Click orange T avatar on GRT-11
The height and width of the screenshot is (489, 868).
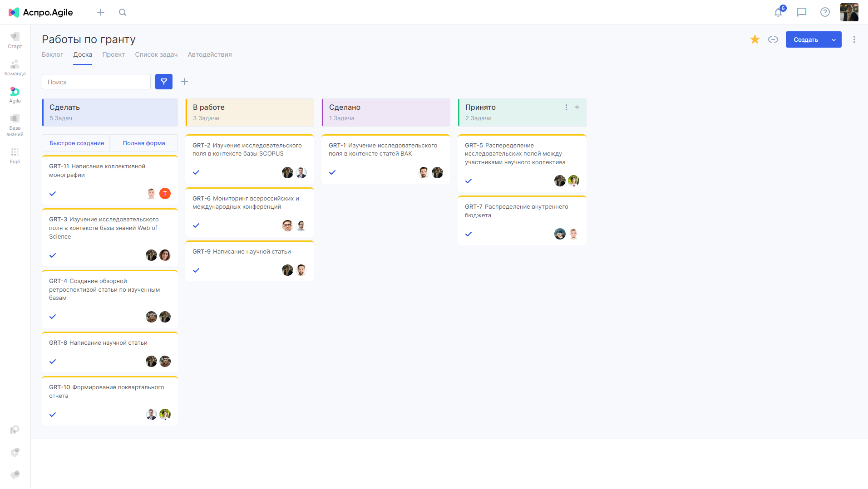[x=165, y=194]
